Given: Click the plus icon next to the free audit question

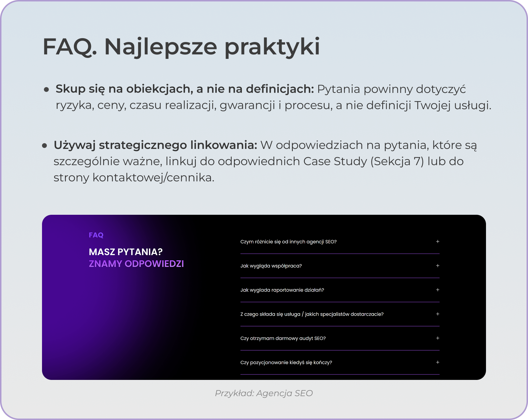Looking at the screenshot, I should (438, 338).
